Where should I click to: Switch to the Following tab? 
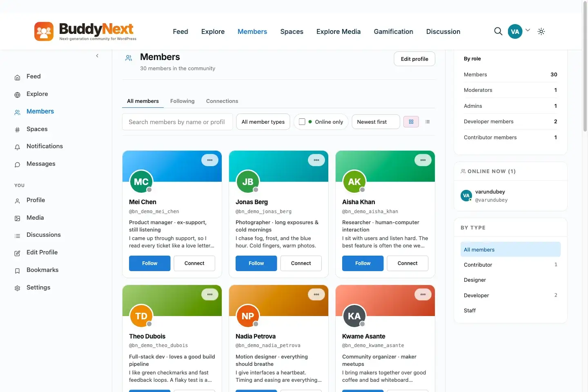tap(183, 101)
